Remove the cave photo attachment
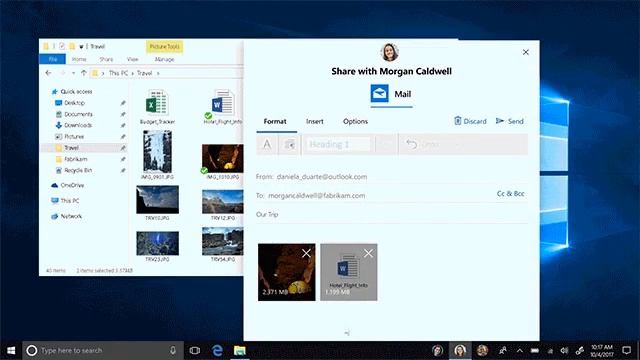Image resolution: width=640 pixels, height=360 pixels. [306, 253]
